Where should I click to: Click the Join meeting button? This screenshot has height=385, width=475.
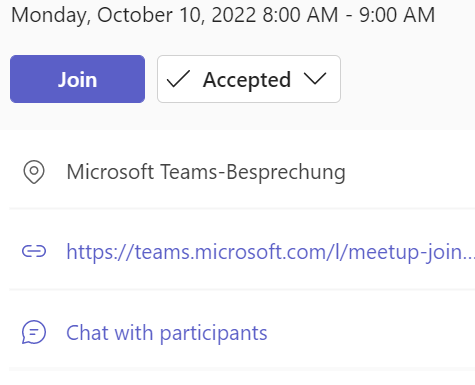coord(77,79)
